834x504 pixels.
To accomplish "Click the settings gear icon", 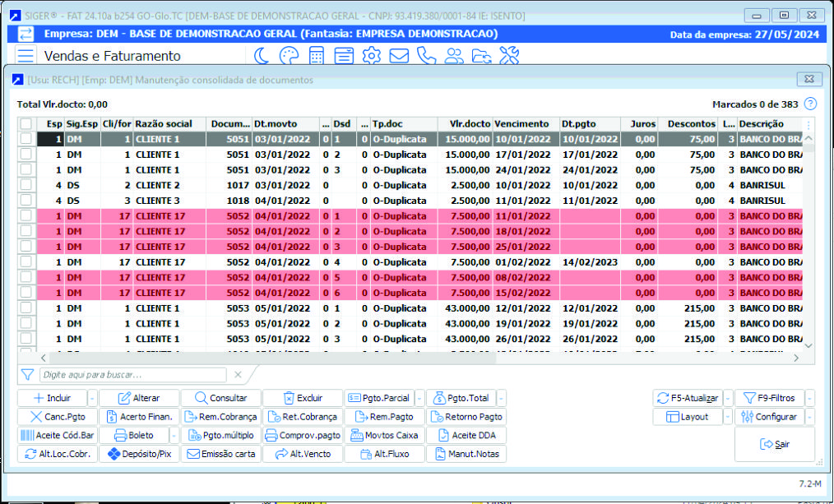I will (371, 55).
